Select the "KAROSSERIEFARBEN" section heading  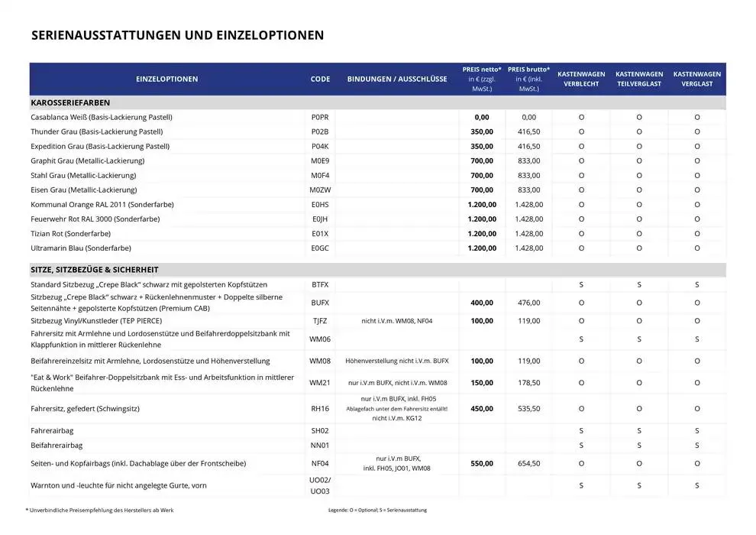click(70, 102)
